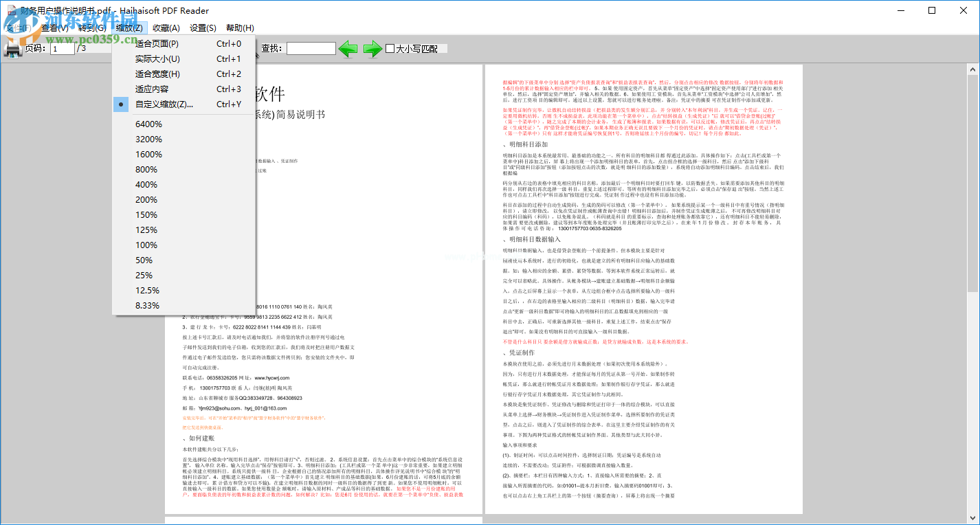Set zoom to 400%
This screenshot has height=525, width=980.
point(183,185)
